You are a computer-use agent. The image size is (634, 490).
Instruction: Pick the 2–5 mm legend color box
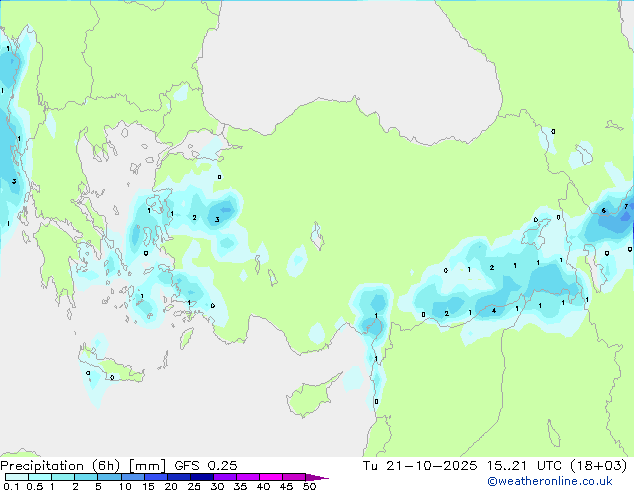[x=86, y=477]
